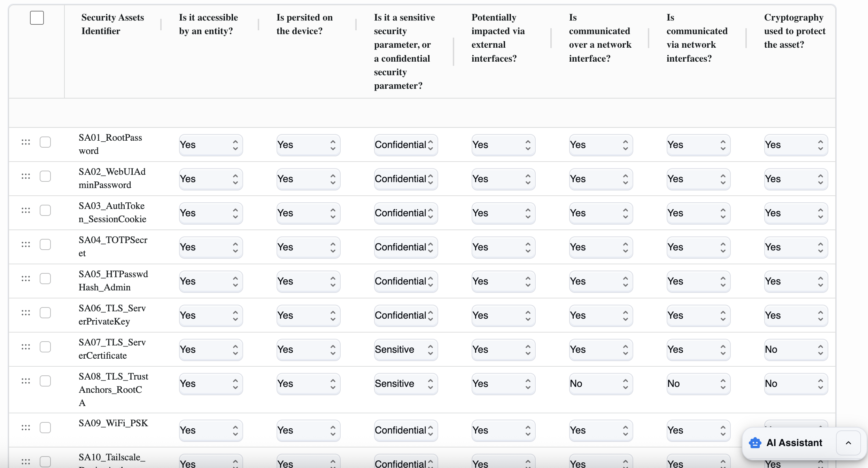The width and height of the screenshot is (868, 468).
Task: Click the SA04_TOTPSecret row label
Action: (113, 247)
